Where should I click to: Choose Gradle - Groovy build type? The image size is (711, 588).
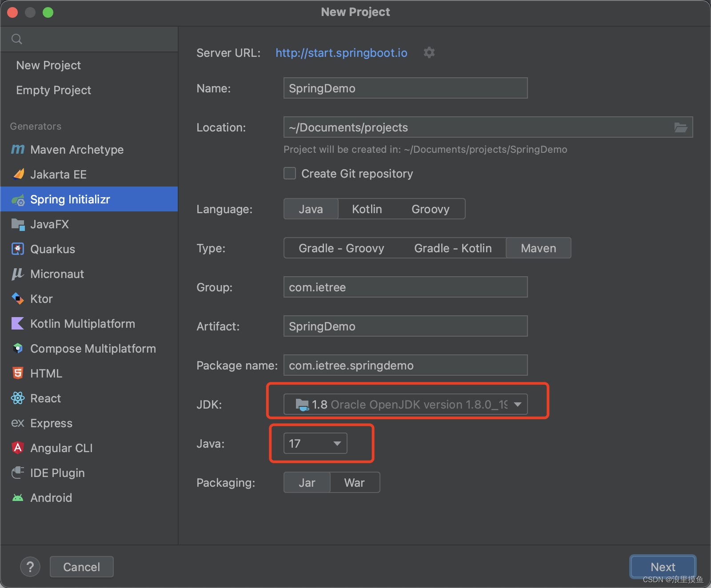(341, 248)
